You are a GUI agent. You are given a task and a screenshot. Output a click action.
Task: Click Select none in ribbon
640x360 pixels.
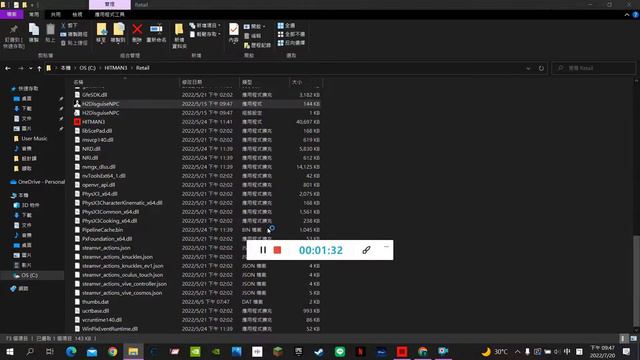291,34
